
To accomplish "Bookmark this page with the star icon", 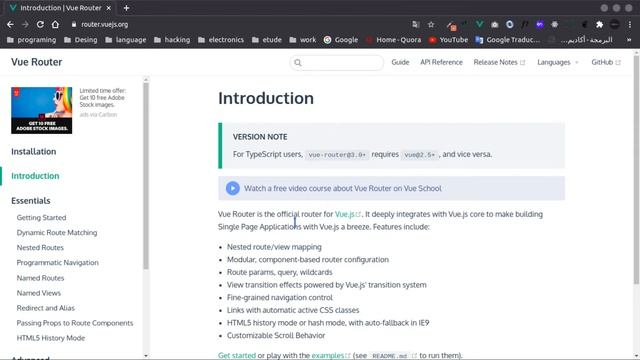I will pos(431,24).
